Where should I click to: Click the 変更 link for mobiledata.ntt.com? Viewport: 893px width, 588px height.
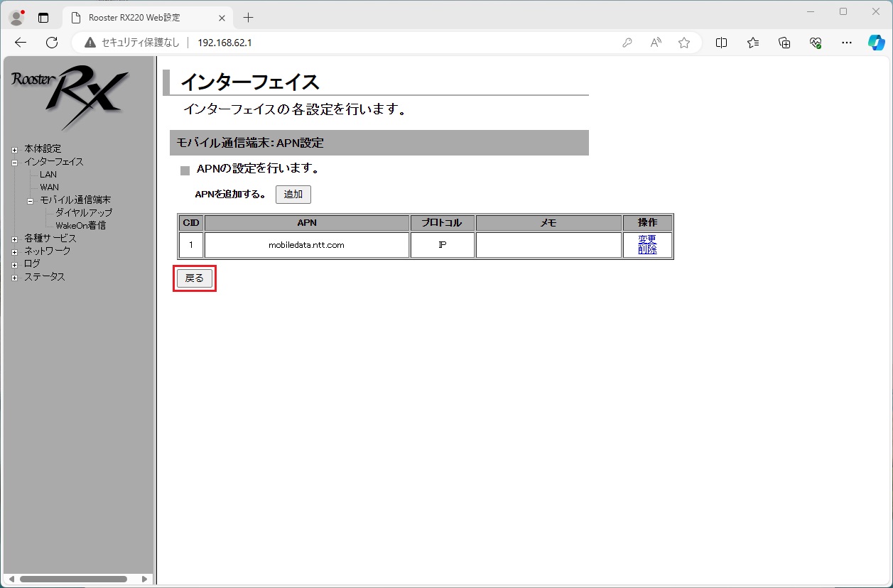click(x=647, y=239)
